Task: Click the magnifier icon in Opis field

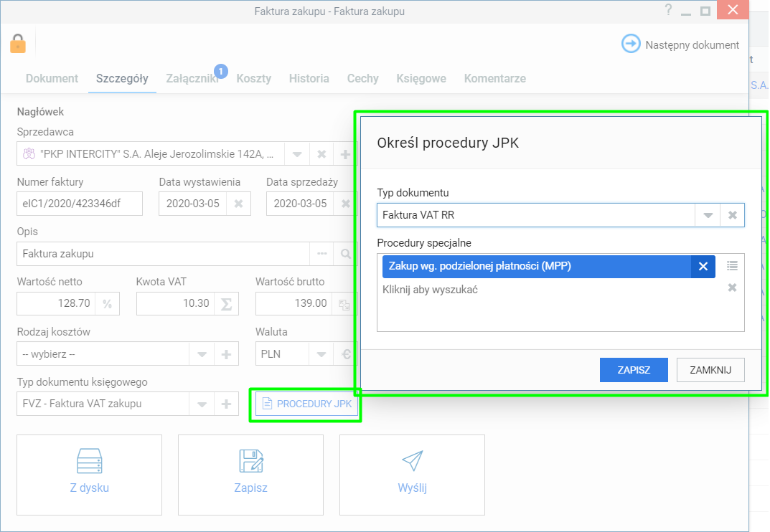Action: [x=346, y=254]
